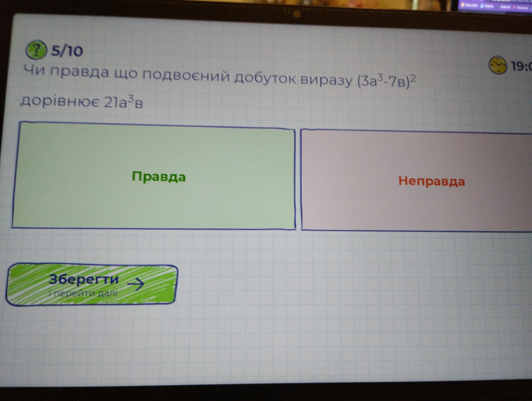Click second bookmark label in background browser
The image size is (532, 401).
[489, 6]
